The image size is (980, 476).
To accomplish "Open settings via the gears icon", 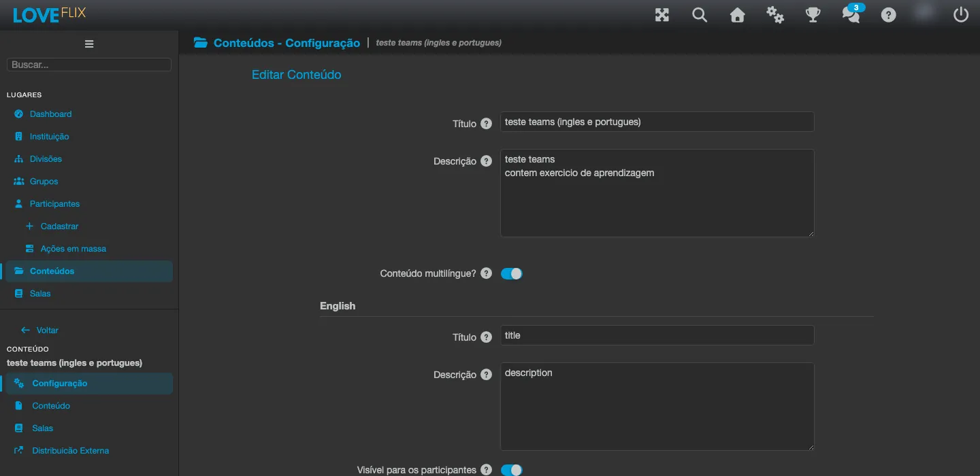I will (x=775, y=15).
